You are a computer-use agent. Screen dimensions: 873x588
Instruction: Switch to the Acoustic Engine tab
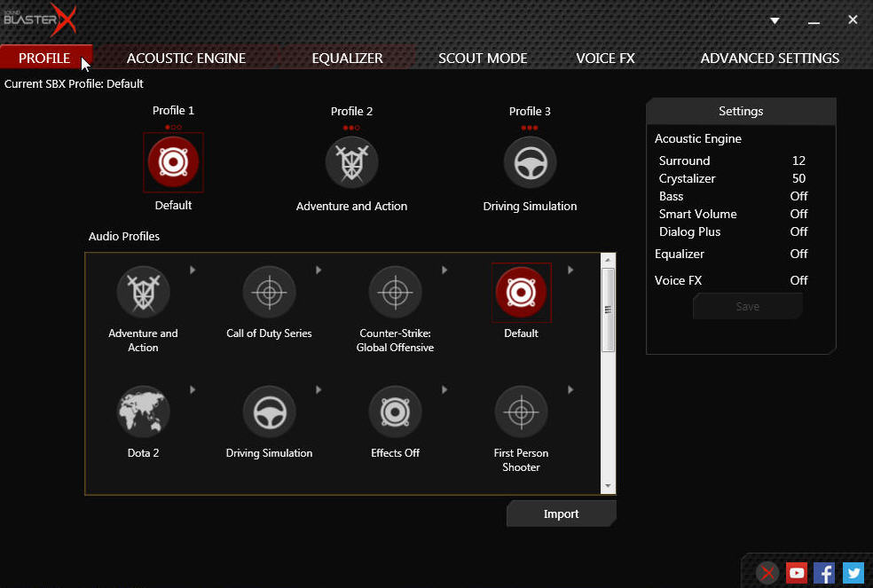186,58
